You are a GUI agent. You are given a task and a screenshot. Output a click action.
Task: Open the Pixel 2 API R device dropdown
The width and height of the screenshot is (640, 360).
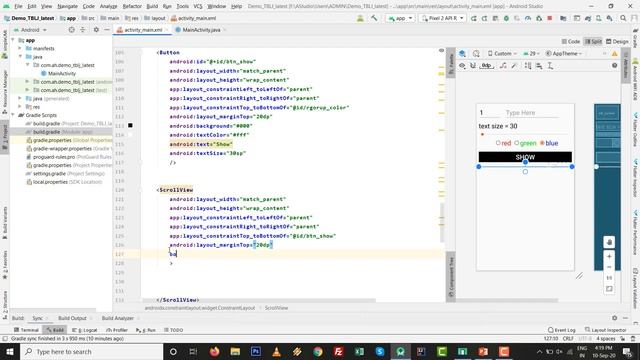point(442,18)
